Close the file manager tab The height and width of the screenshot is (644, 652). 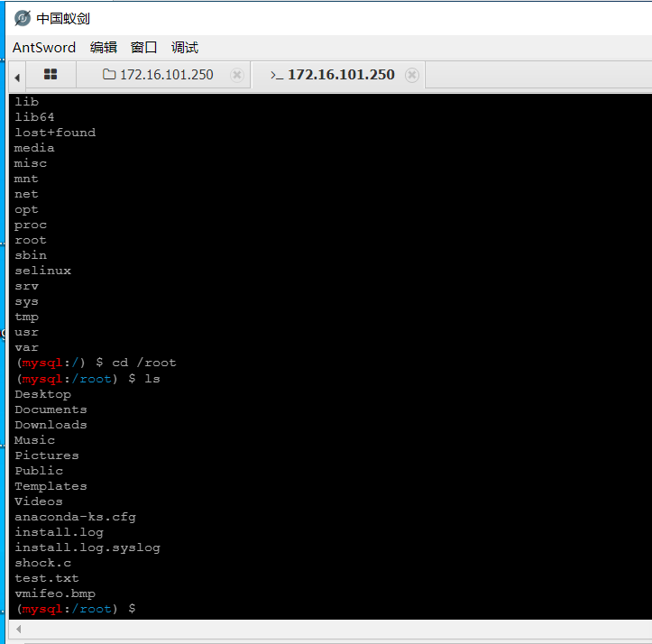[x=237, y=75]
